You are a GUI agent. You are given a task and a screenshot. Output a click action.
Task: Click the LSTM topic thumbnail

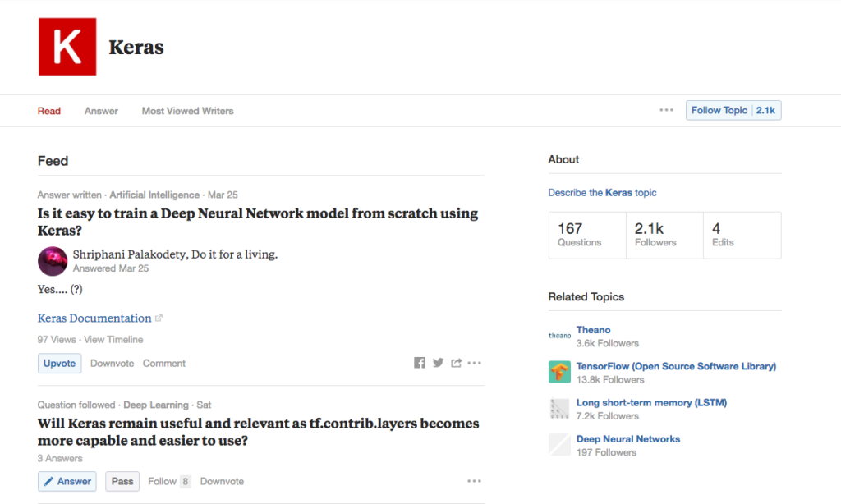(559, 409)
